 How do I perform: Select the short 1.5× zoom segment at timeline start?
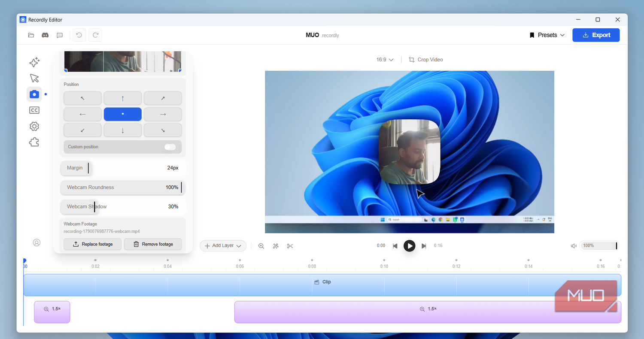click(x=52, y=312)
